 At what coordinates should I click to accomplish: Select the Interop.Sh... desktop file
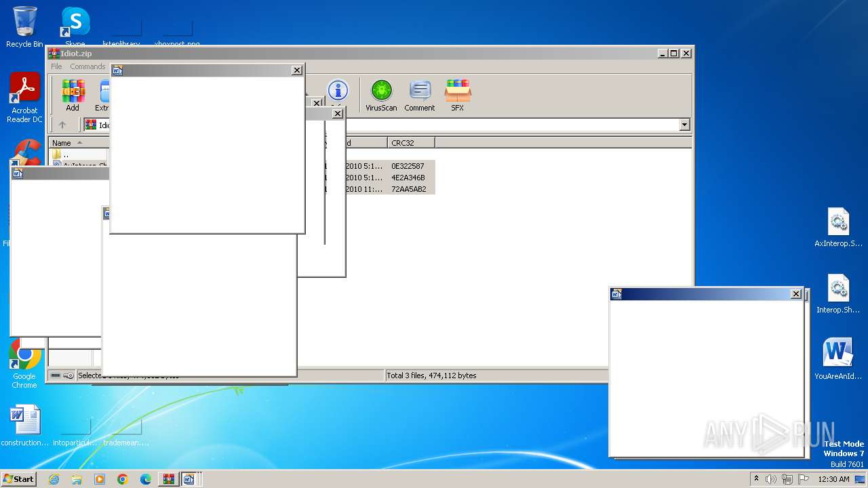(x=838, y=294)
